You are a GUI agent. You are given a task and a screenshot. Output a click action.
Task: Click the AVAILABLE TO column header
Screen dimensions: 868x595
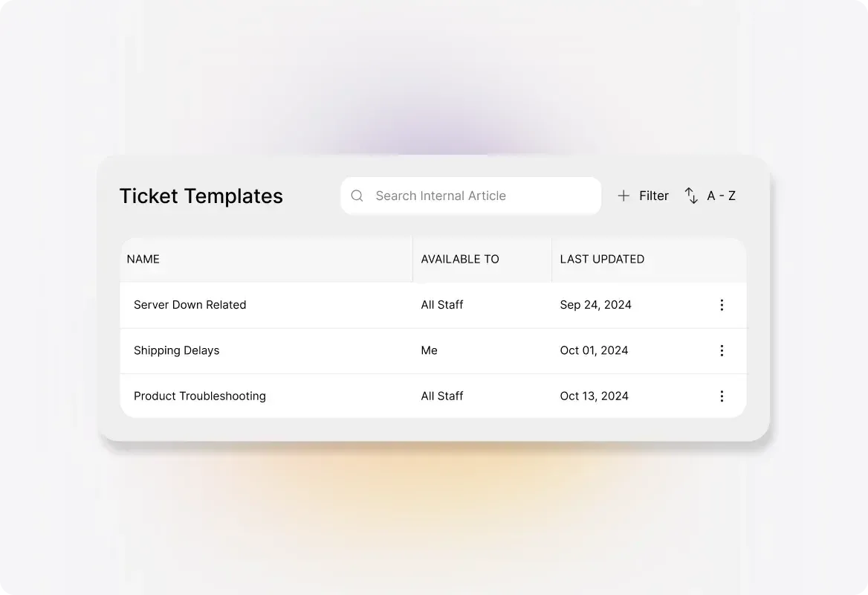[x=460, y=260]
